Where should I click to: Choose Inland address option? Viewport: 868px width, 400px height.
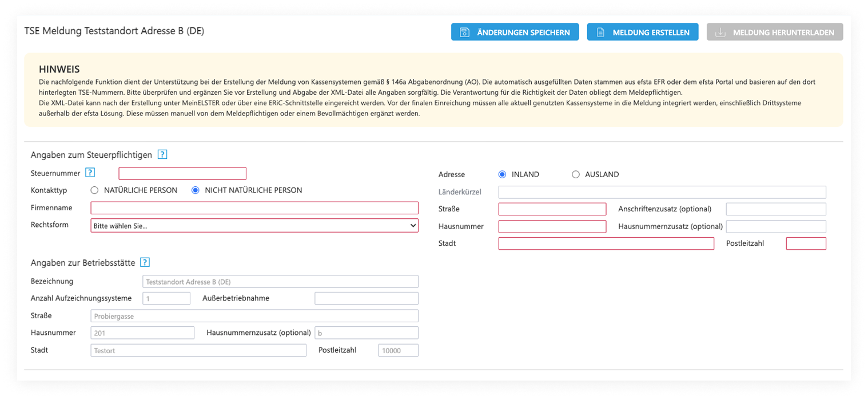tap(503, 174)
